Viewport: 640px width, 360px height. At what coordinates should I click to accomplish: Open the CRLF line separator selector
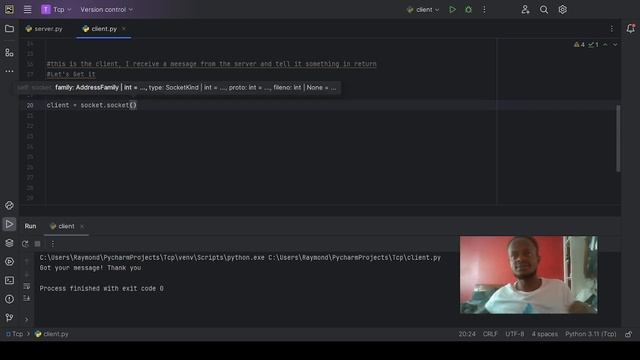click(490, 334)
